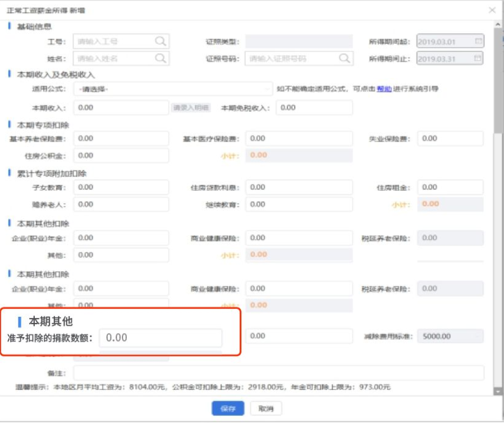
Task: Click the 备注 remarks input field
Action: [279, 373]
